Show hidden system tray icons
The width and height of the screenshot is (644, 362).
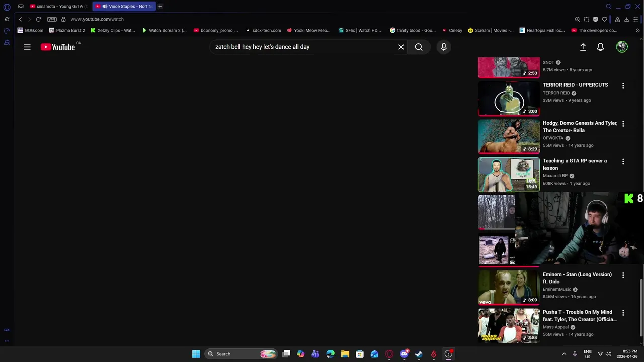click(564, 354)
